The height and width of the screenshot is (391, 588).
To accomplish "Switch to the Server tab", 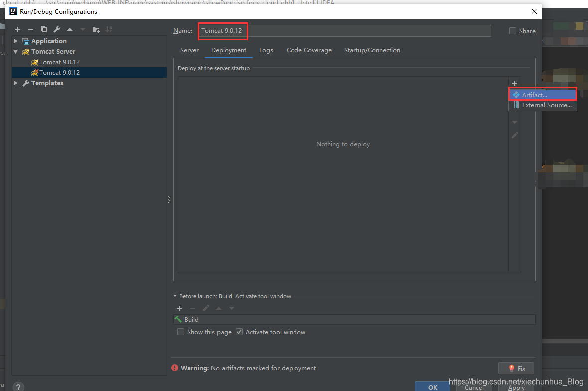I will [x=189, y=50].
